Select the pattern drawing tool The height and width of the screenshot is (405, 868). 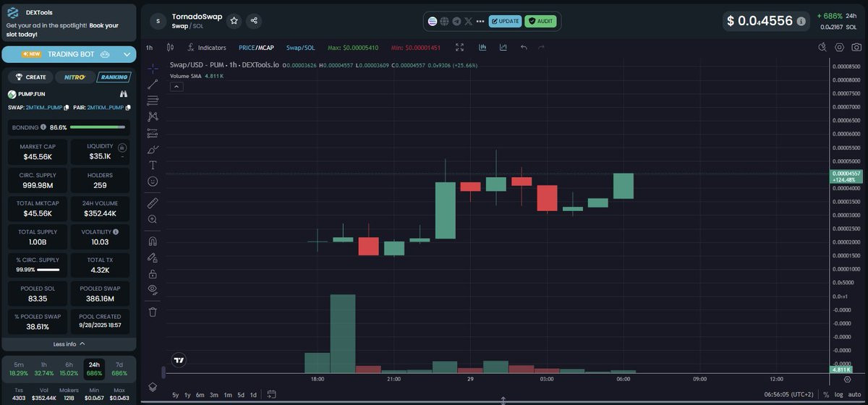153,116
